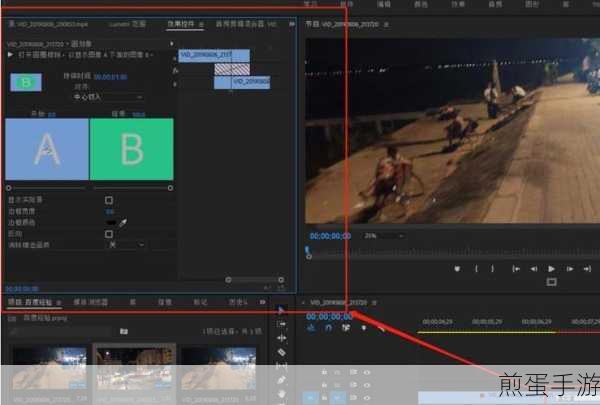The height and width of the screenshot is (405, 600).
Task: Toggle eye visibility on the second video track
Action: pos(367,385)
